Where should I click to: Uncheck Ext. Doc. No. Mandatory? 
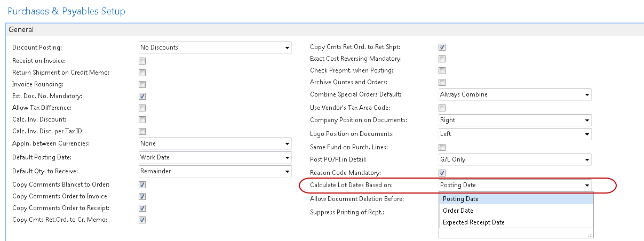pos(142,97)
